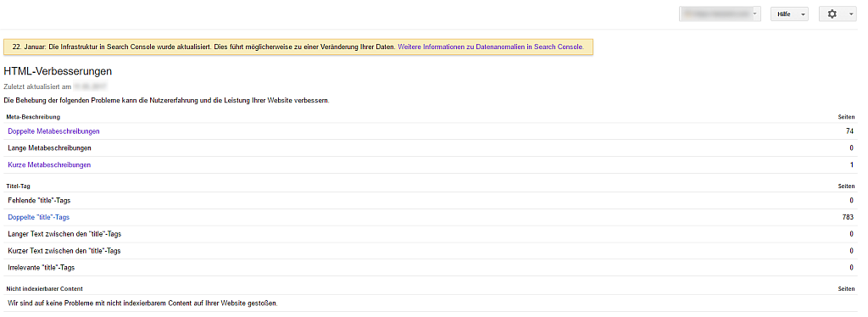Open the settings gear menu
Viewport: 868px width, 317px height.
click(x=837, y=14)
